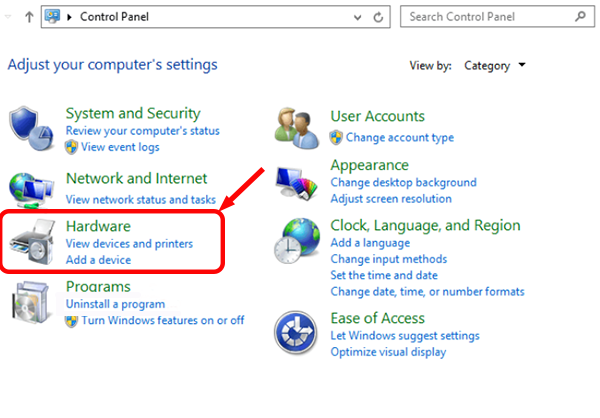Open the View by Category dropdown
This screenshot has height=418, width=600.
point(495,66)
